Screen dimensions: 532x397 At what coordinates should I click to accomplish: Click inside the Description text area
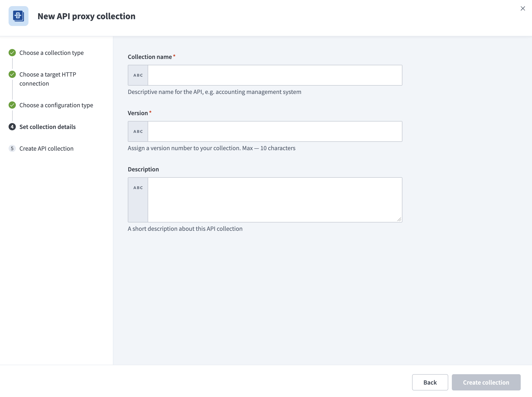pyautogui.click(x=275, y=200)
